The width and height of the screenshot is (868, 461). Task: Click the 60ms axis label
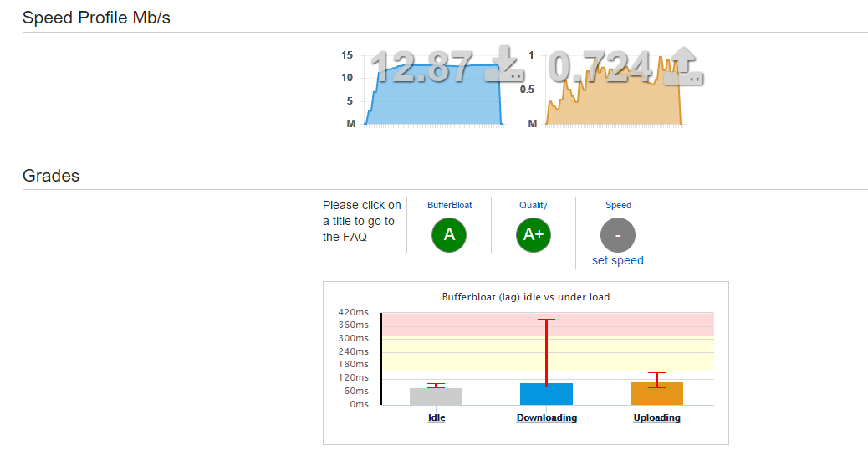(x=356, y=391)
